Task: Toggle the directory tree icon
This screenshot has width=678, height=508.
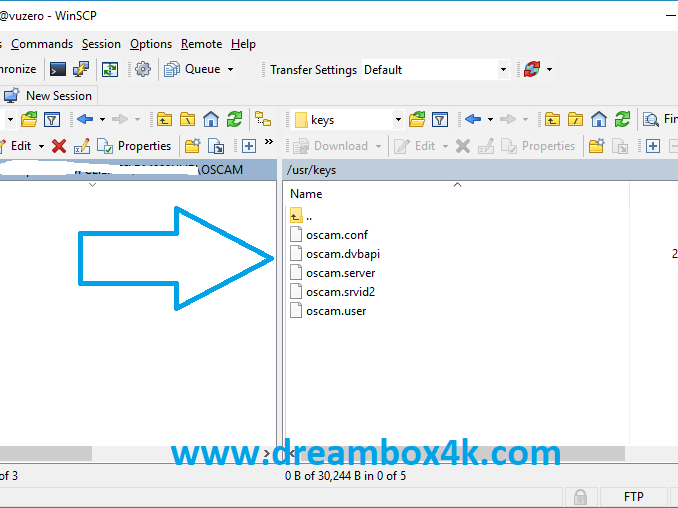Action: 262,119
